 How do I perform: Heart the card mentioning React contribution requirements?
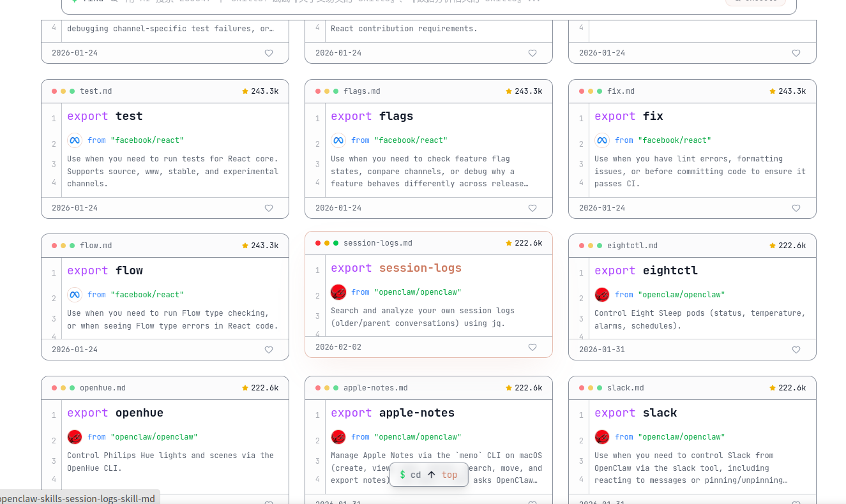coord(533,53)
